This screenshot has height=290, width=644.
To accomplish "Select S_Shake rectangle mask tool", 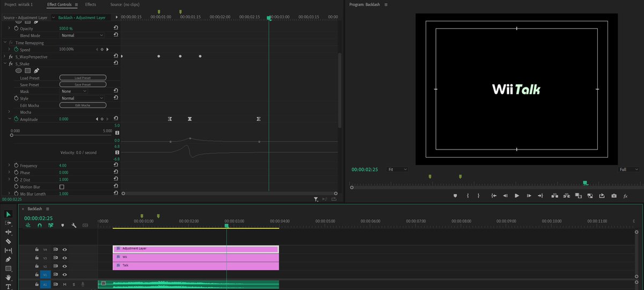I will (x=27, y=70).
